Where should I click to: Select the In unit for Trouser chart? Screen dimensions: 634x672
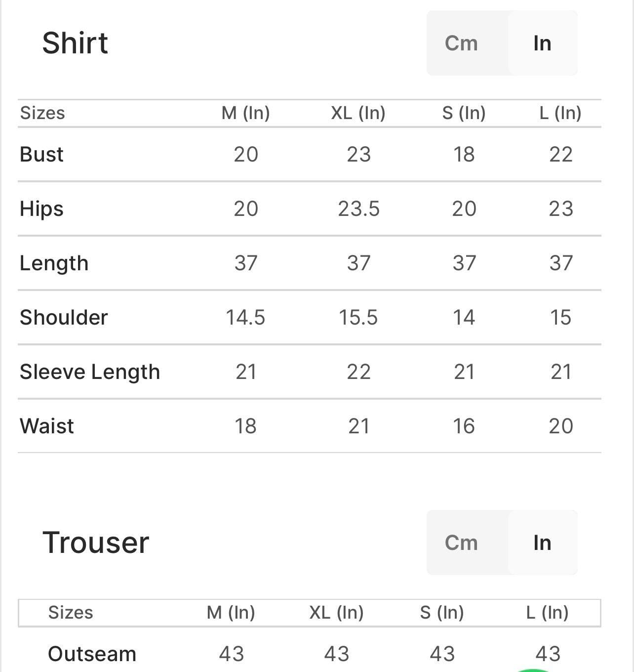point(542,543)
